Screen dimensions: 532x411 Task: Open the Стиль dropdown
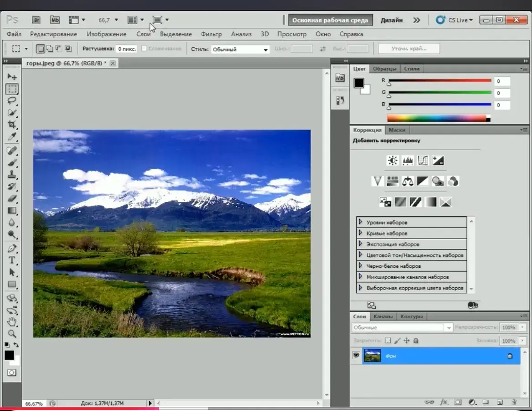coord(241,49)
